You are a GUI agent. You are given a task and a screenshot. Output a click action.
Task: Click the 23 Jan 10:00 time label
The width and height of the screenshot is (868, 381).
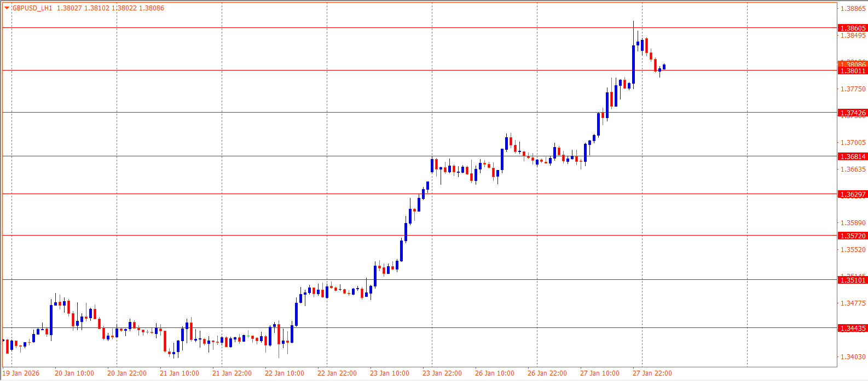coord(390,373)
